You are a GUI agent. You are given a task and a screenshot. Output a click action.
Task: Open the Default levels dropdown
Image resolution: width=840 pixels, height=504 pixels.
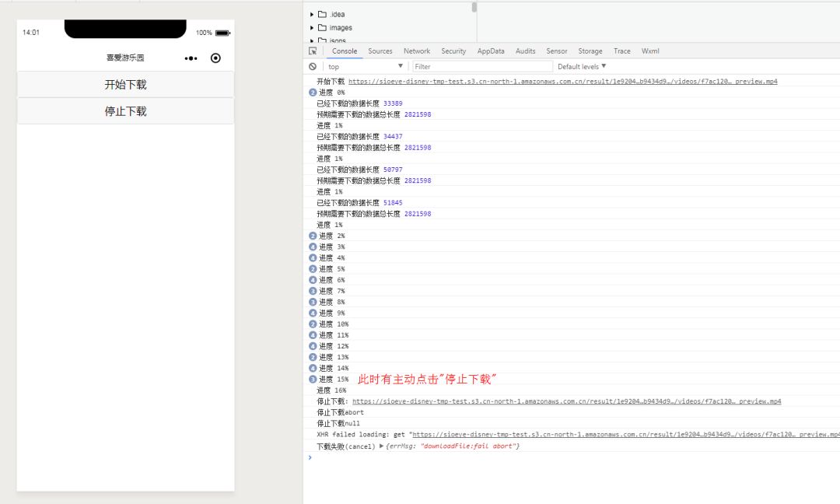point(582,66)
